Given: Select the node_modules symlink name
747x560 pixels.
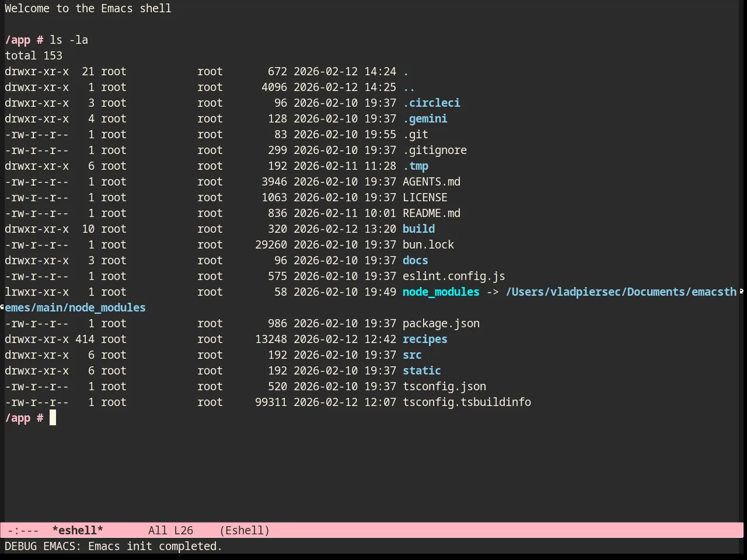Looking at the screenshot, I should (x=441, y=292).
